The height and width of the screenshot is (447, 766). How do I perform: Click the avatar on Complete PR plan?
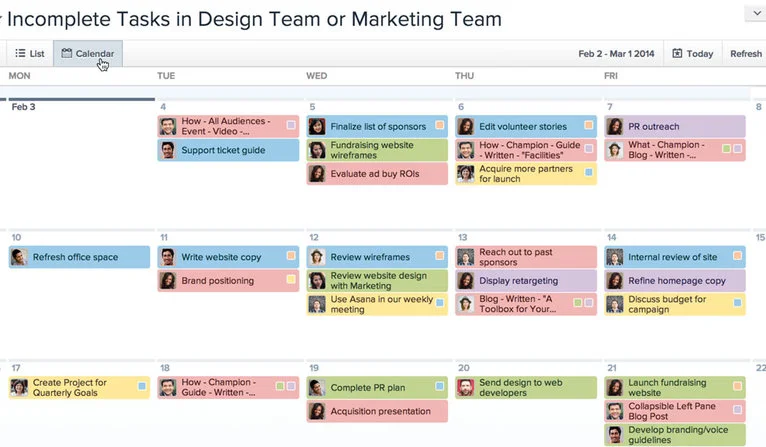[x=317, y=387]
